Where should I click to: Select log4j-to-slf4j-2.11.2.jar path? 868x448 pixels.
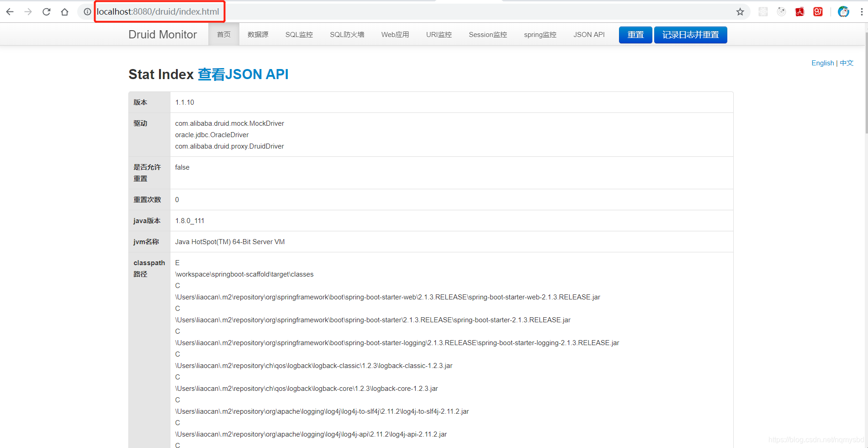point(322,411)
